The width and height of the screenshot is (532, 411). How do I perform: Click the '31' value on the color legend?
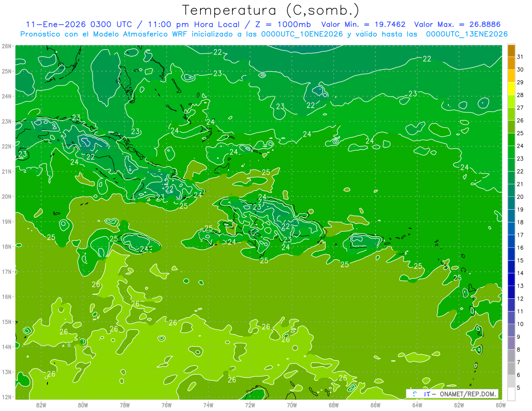[x=520, y=57]
